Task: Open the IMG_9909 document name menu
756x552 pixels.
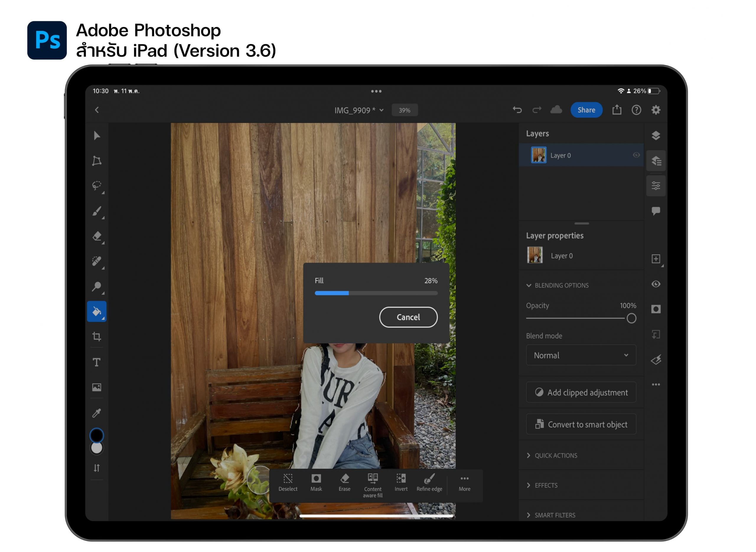Action: (359, 110)
